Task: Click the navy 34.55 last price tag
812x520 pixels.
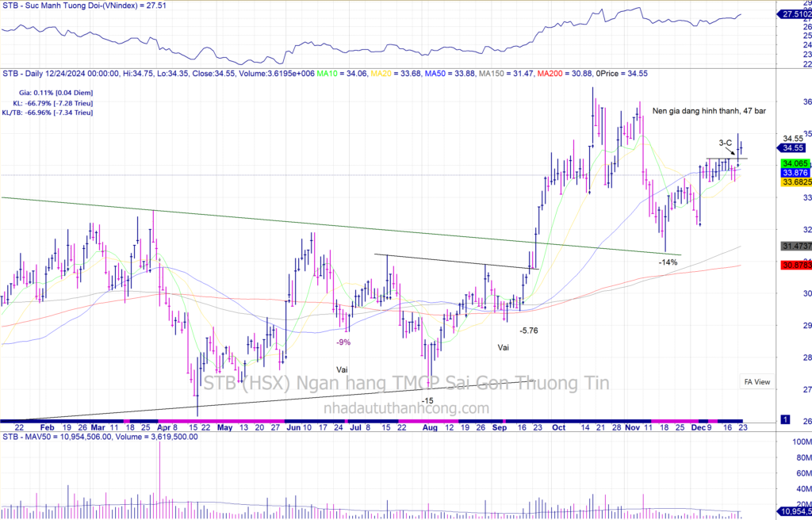Action: point(794,147)
